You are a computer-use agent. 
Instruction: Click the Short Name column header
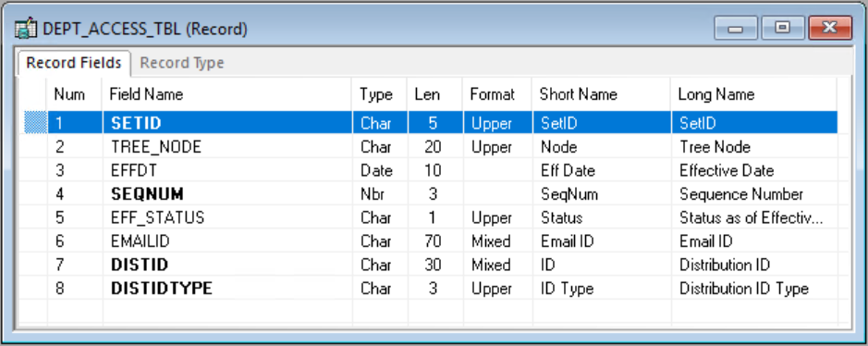pos(602,94)
